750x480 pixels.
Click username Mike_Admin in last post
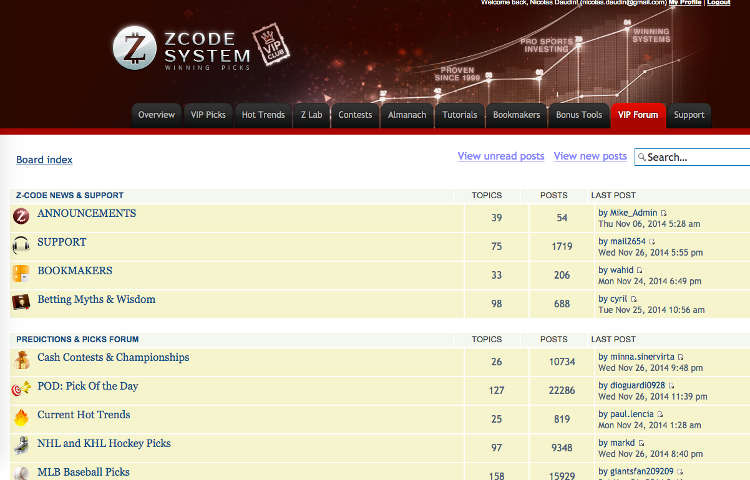[633, 213]
